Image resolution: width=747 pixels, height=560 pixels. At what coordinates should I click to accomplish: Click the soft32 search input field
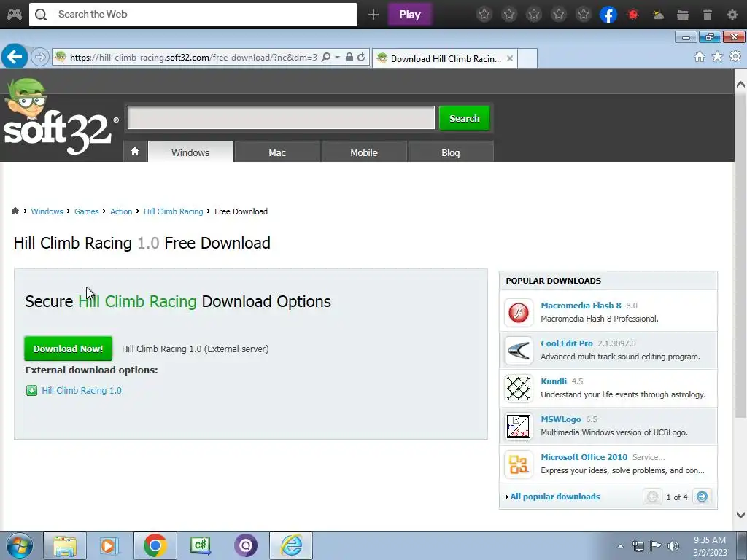281,117
